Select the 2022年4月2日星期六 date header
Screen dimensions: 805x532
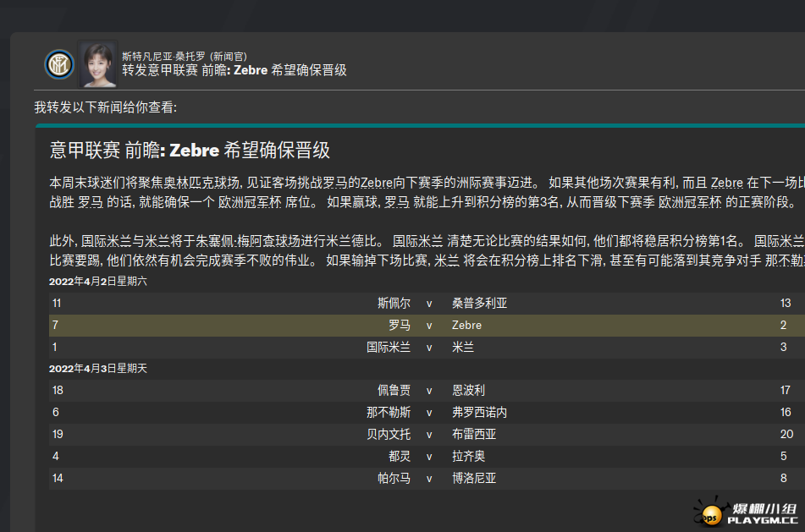[97, 282]
